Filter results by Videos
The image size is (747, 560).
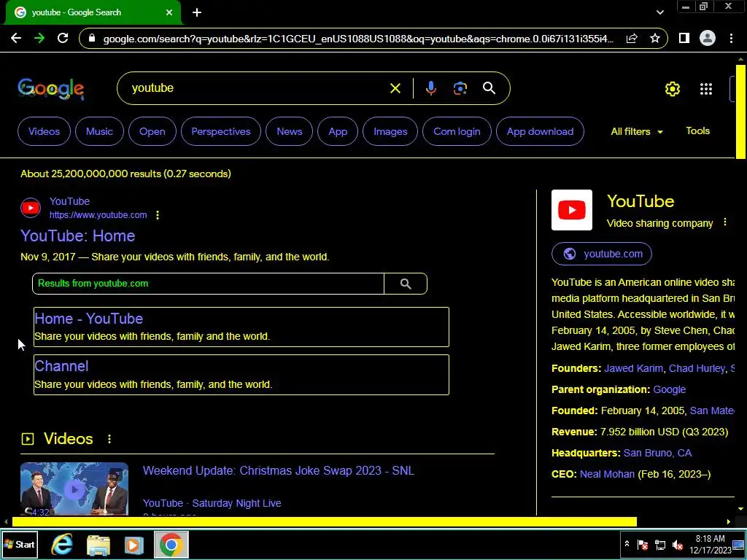(x=44, y=131)
